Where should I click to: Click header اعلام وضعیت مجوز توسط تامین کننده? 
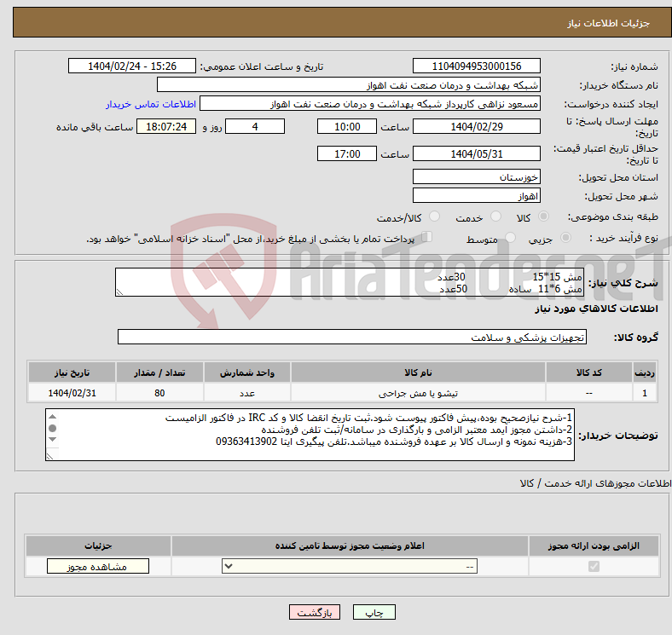tap(350, 546)
